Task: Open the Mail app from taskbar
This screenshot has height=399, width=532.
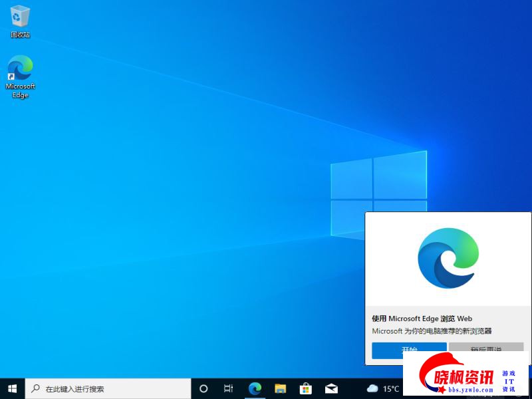Action: click(331, 388)
